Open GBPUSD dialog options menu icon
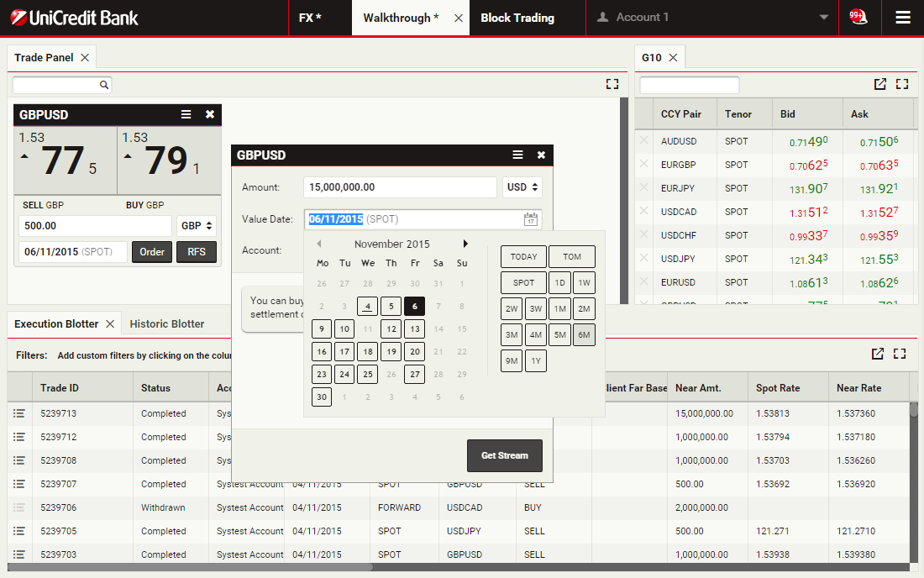Image resolution: width=924 pixels, height=578 pixels. click(518, 155)
